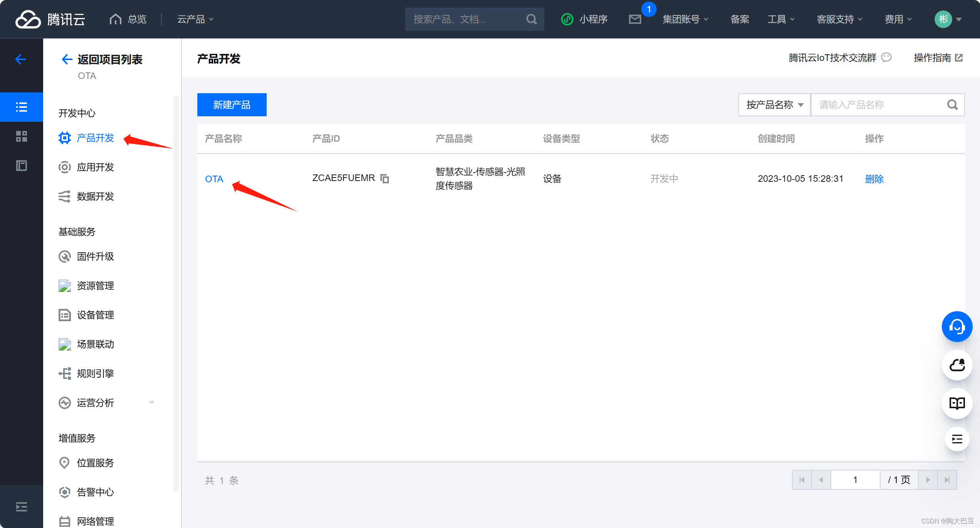Click the 新建产品 button

point(232,105)
